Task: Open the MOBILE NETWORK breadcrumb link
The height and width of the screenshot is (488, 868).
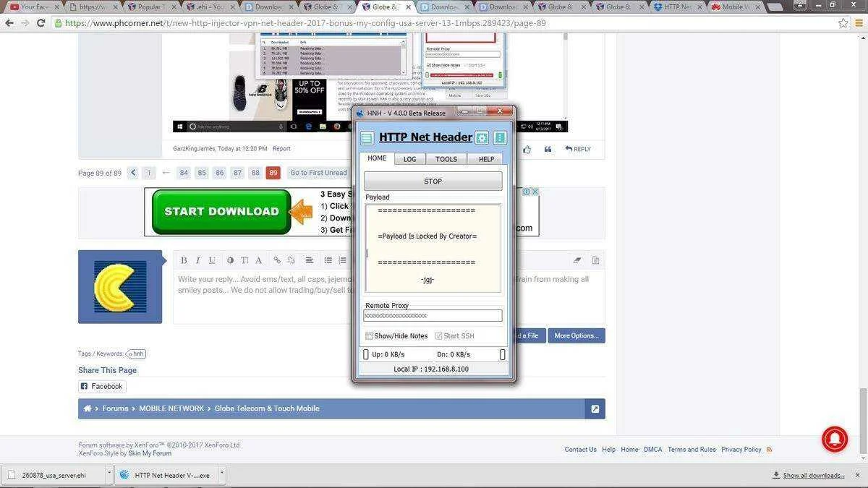Action: click(x=171, y=408)
